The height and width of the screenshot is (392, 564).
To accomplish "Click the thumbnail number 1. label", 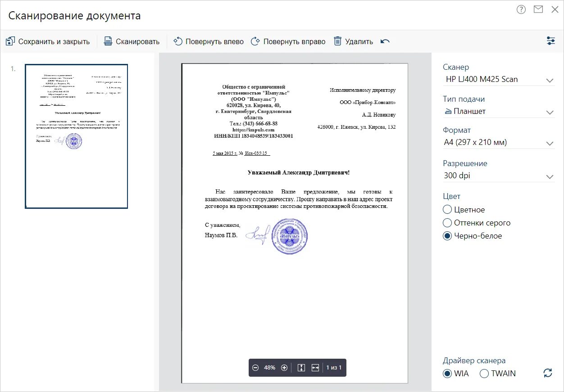I will [x=13, y=69].
